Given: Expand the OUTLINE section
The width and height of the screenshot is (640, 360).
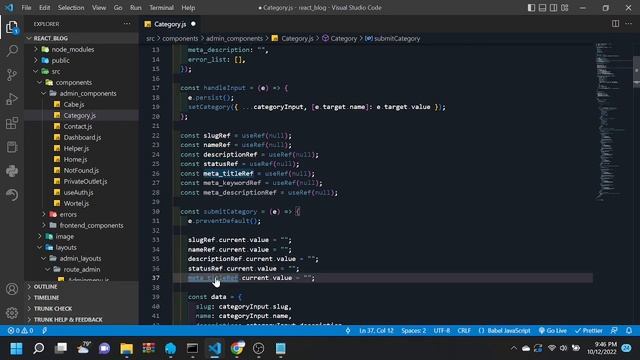Looking at the screenshot, I should click(x=45, y=287).
